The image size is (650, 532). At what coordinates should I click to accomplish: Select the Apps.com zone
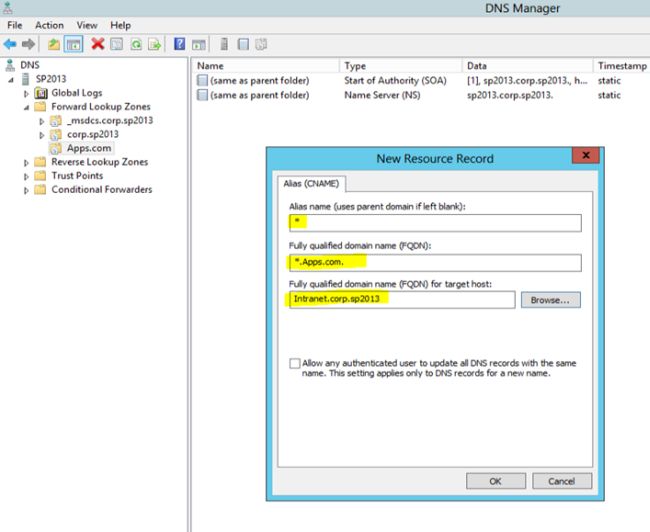click(x=89, y=148)
